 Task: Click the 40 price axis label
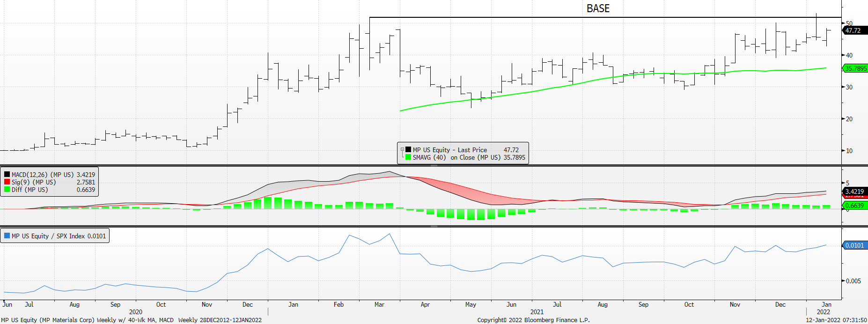849,55
